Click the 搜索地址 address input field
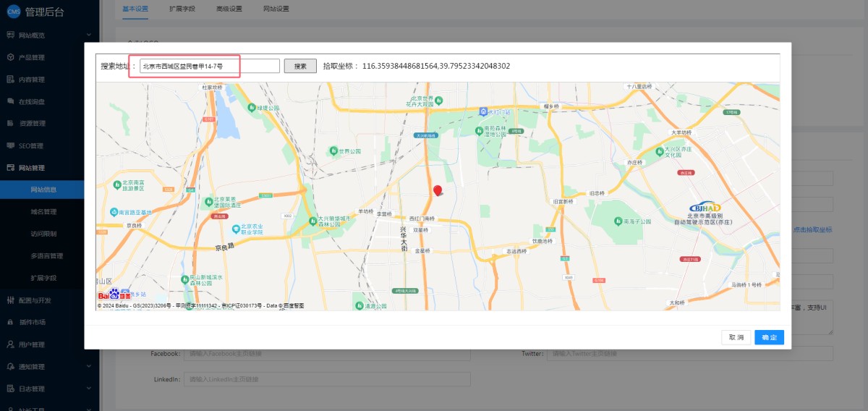The image size is (868, 411). click(209, 66)
